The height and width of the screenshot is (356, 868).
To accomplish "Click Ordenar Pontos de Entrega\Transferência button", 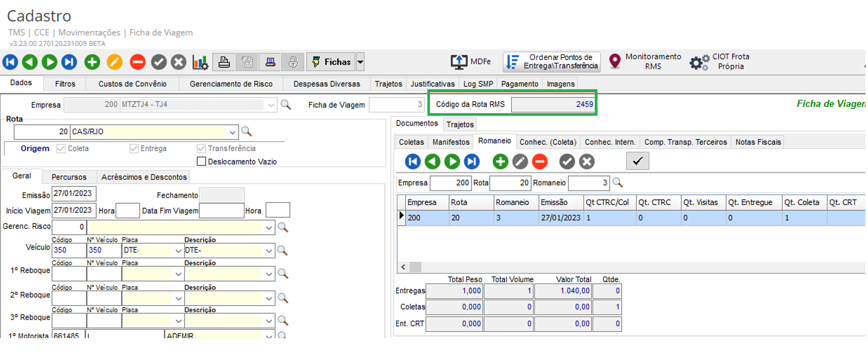I will click(x=551, y=62).
